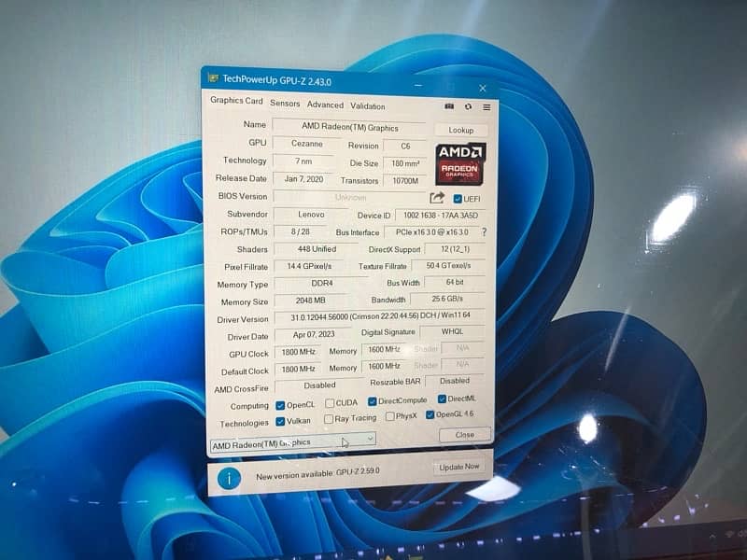Click the Pixel Fillrate value 14.4 GPixel/s

click(x=309, y=266)
